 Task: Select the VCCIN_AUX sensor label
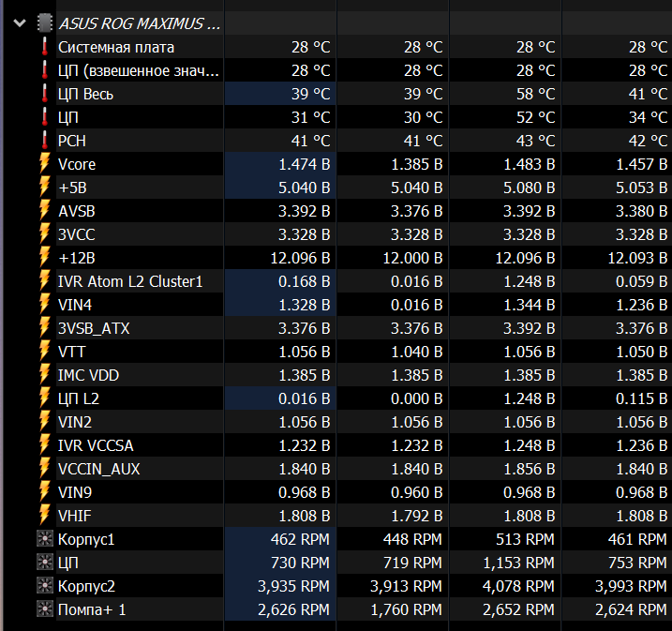pos(99,469)
